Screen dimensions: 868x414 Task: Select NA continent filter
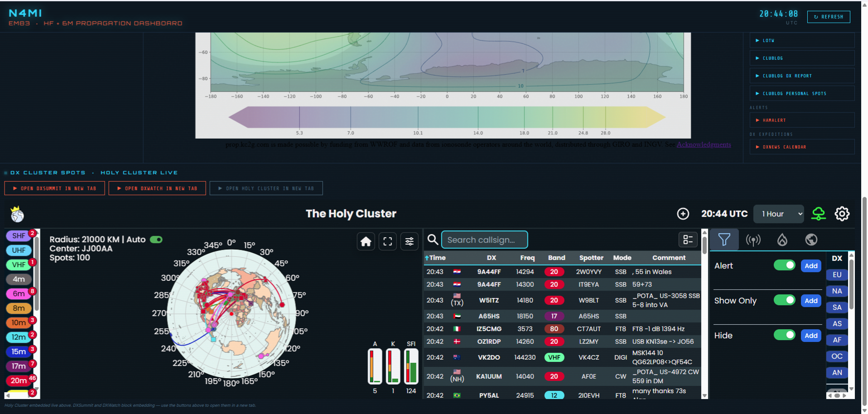point(837,291)
